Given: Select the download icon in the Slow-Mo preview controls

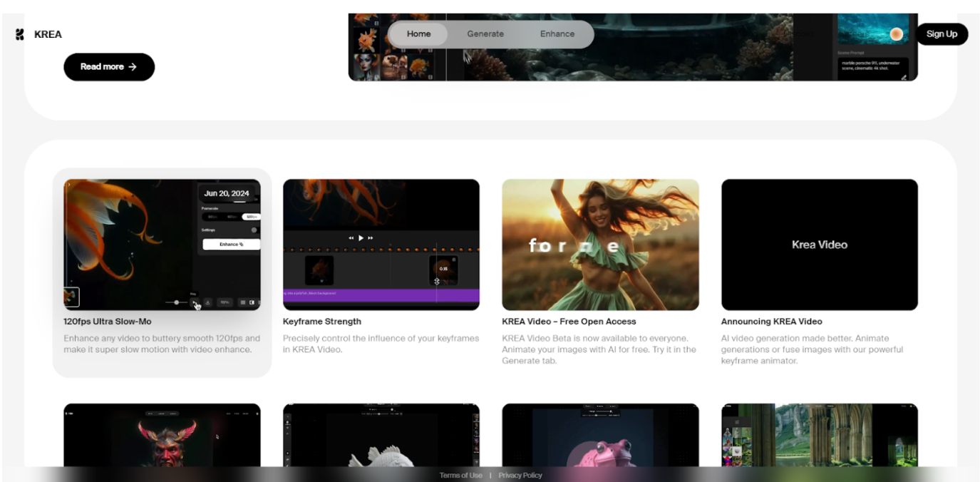Looking at the screenshot, I should click(207, 302).
